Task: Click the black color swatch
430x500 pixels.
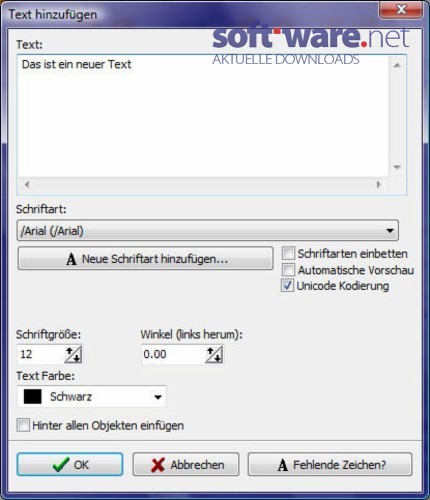Action: tap(33, 397)
